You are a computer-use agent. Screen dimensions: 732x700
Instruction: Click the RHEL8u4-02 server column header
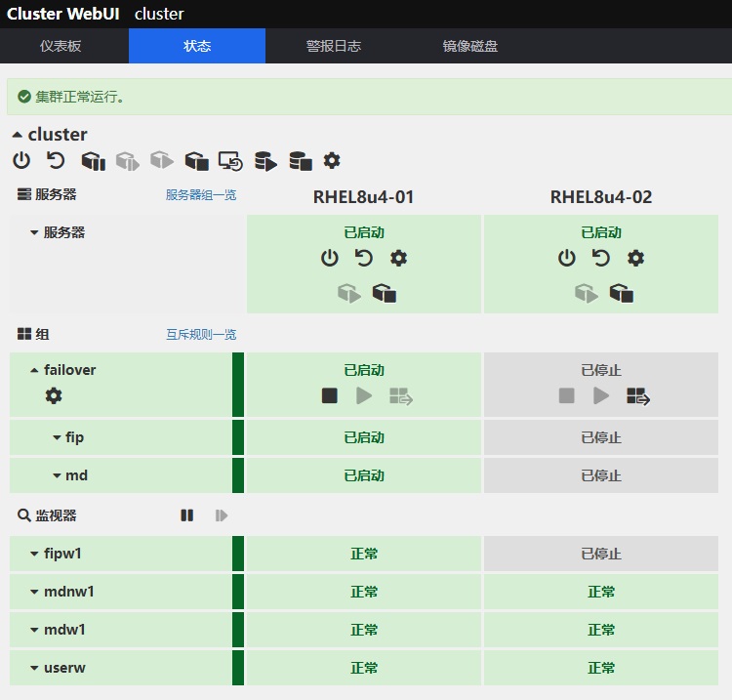(601, 197)
